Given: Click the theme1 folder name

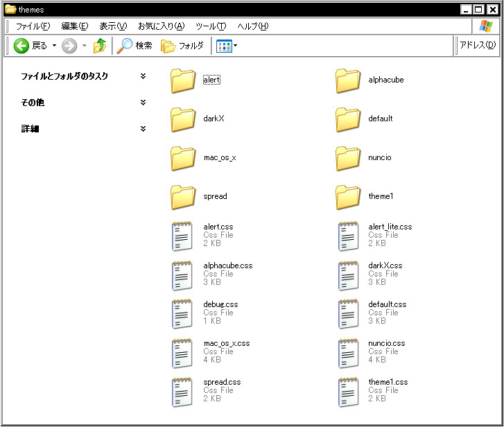Looking at the screenshot, I should (381, 196).
